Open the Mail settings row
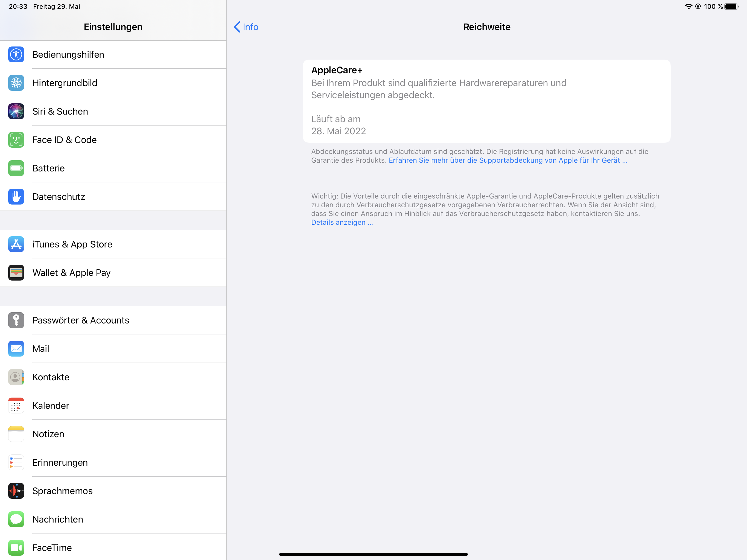The height and width of the screenshot is (560, 747). point(113,349)
